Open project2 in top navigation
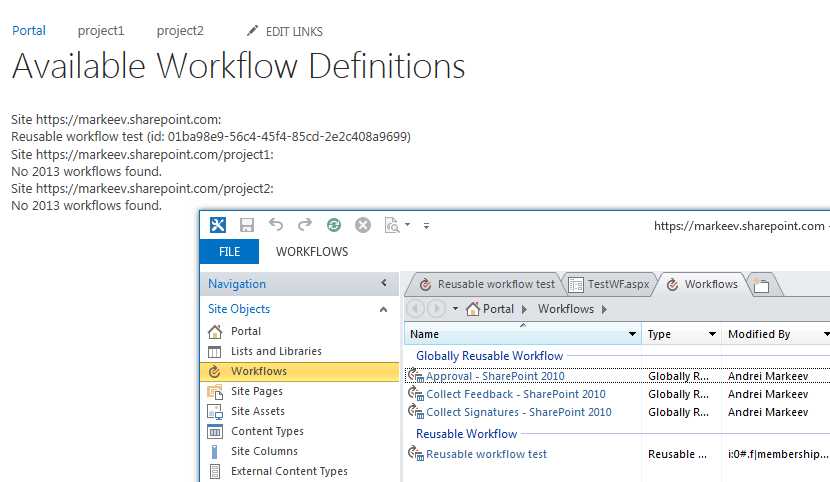Image resolution: width=830 pixels, height=482 pixels. point(180,31)
